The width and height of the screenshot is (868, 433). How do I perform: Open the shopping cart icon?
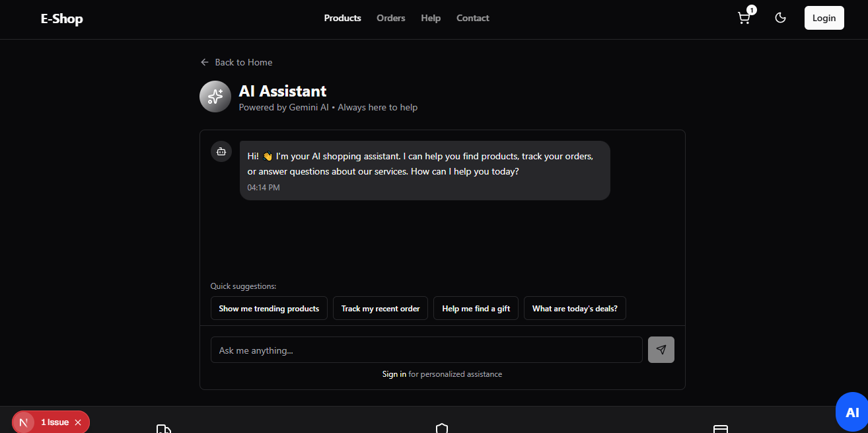click(744, 19)
